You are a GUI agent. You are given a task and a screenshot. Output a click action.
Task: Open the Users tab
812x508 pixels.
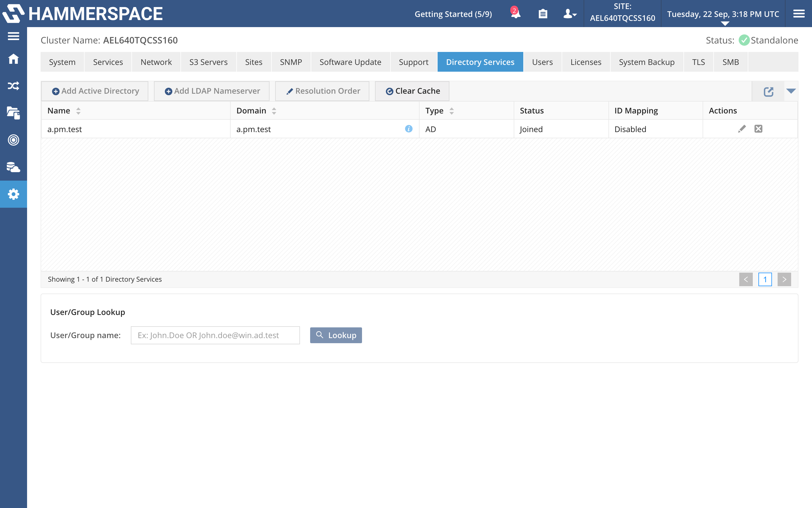(x=542, y=62)
